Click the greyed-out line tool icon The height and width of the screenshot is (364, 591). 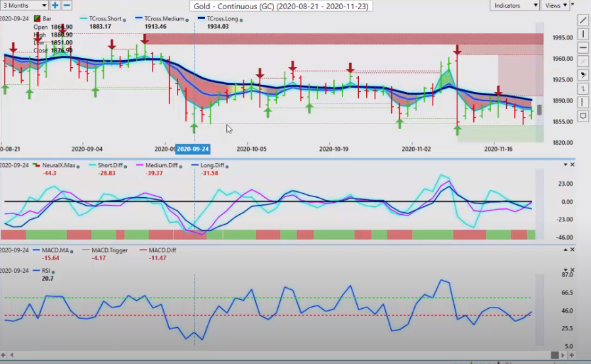click(x=583, y=61)
